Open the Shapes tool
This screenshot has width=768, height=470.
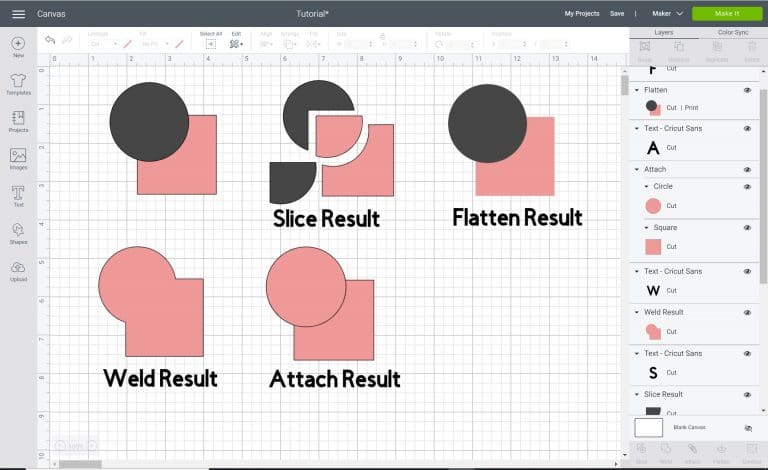point(18,230)
